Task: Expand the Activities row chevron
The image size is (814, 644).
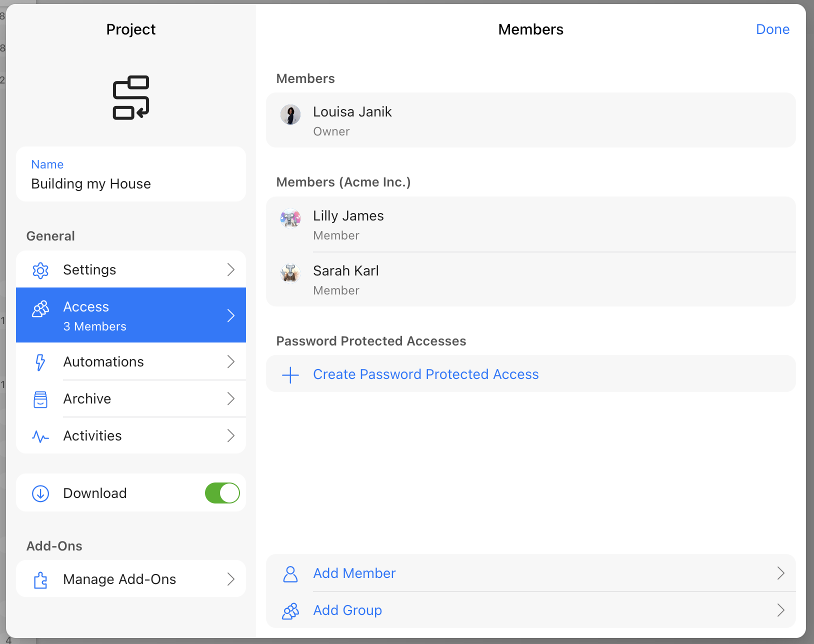Action: [x=231, y=435]
